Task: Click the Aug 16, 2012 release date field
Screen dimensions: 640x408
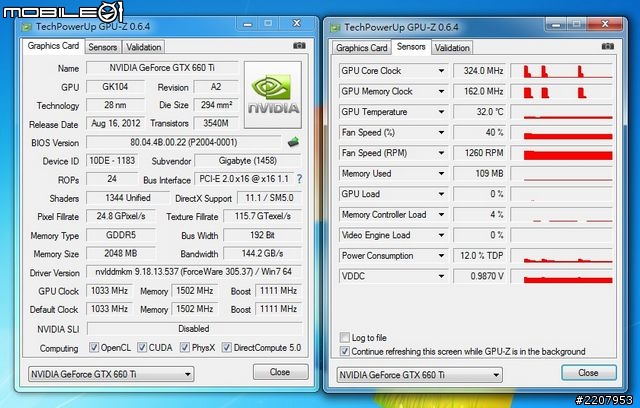Action: (x=116, y=123)
